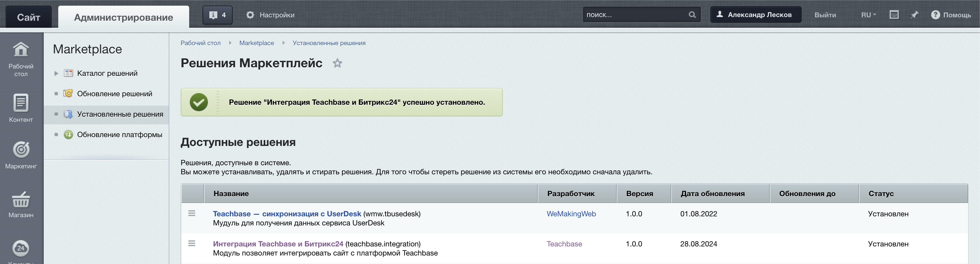
Task: Click the Версия column header
Action: coord(644,194)
